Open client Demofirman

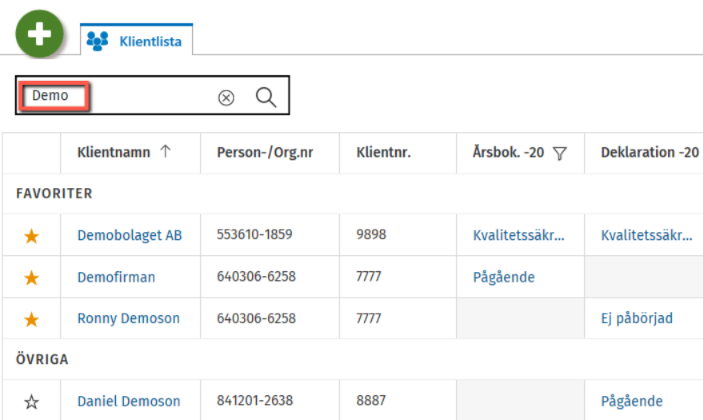pyautogui.click(x=116, y=277)
